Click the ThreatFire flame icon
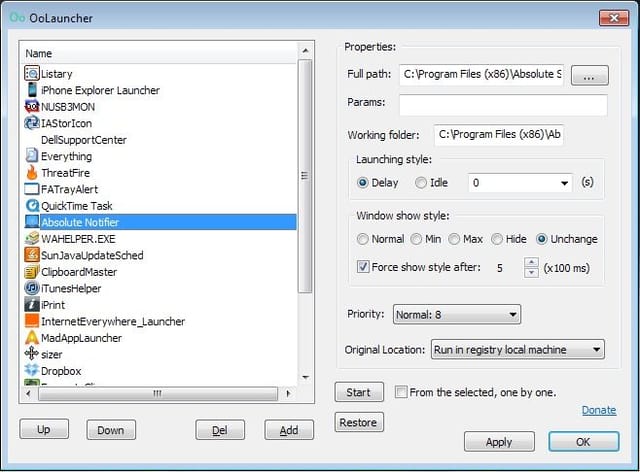The image size is (640, 472). point(32,173)
